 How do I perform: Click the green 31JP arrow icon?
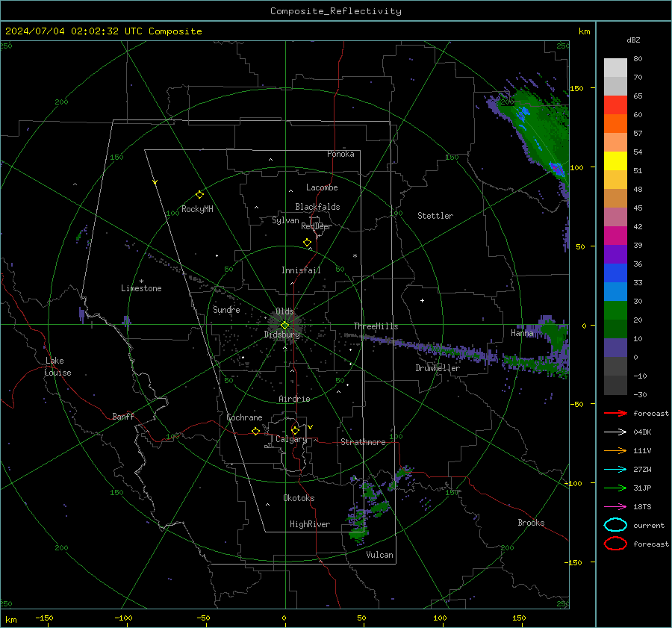(x=615, y=488)
